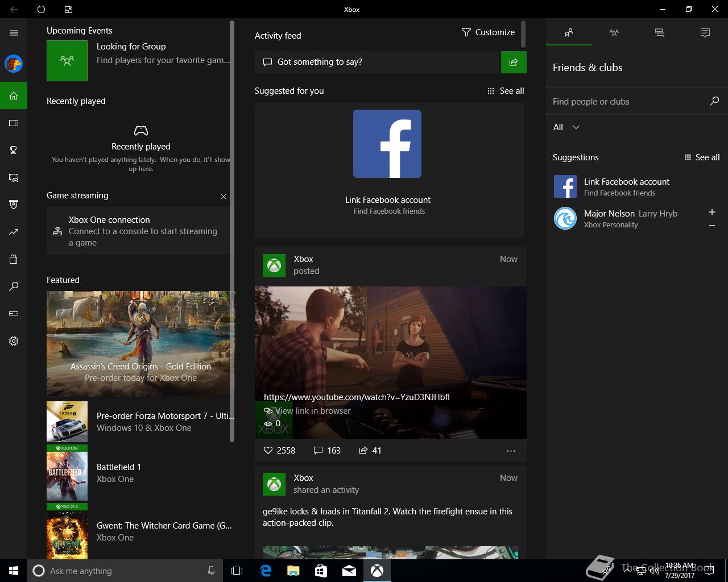Screen dimensions: 728x582
Task: Expand the All friends filter dropdown
Action: coord(566,127)
